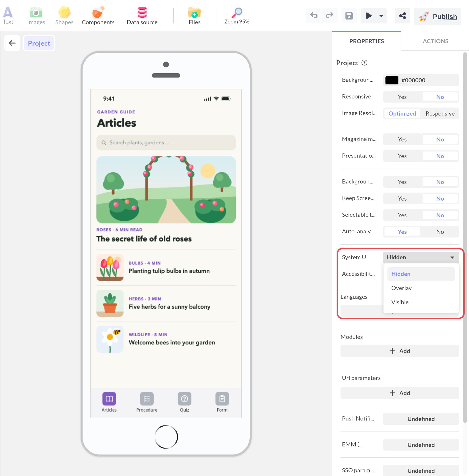Tap the Articles tab in phone preview
469x476 pixels.
[109, 403]
